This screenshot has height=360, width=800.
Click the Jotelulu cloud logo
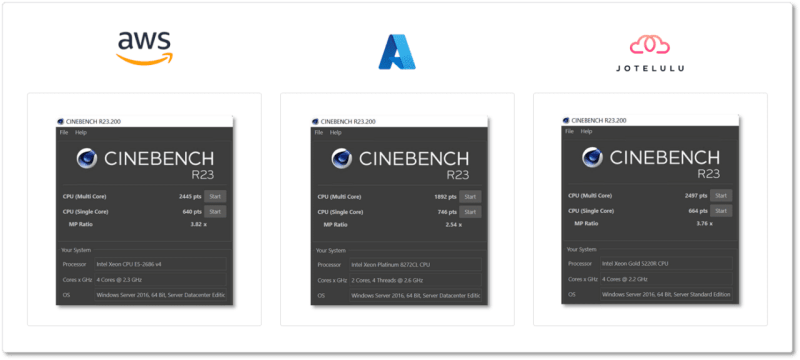pyautogui.click(x=649, y=45)
